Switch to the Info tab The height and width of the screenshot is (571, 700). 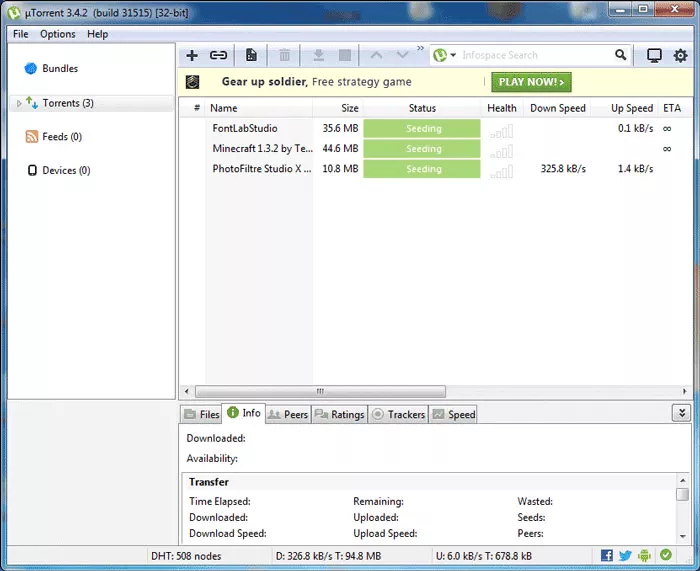[x=244, y=413]
